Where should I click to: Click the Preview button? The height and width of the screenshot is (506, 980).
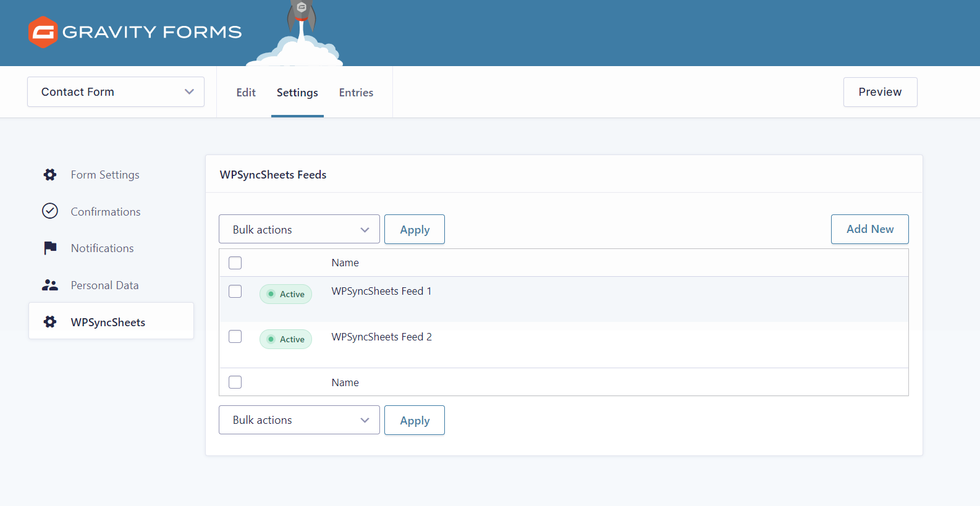pyautogui.click(x=880, y=92)
